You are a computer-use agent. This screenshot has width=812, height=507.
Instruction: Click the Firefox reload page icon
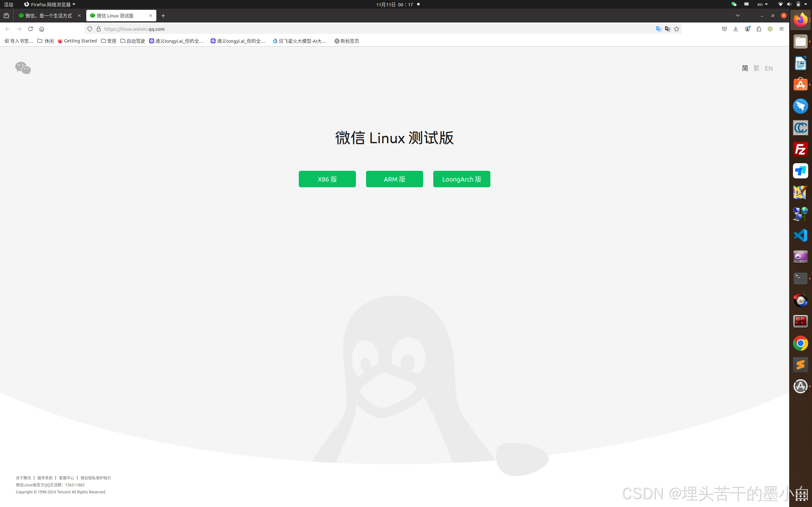(x=30, y=29)
